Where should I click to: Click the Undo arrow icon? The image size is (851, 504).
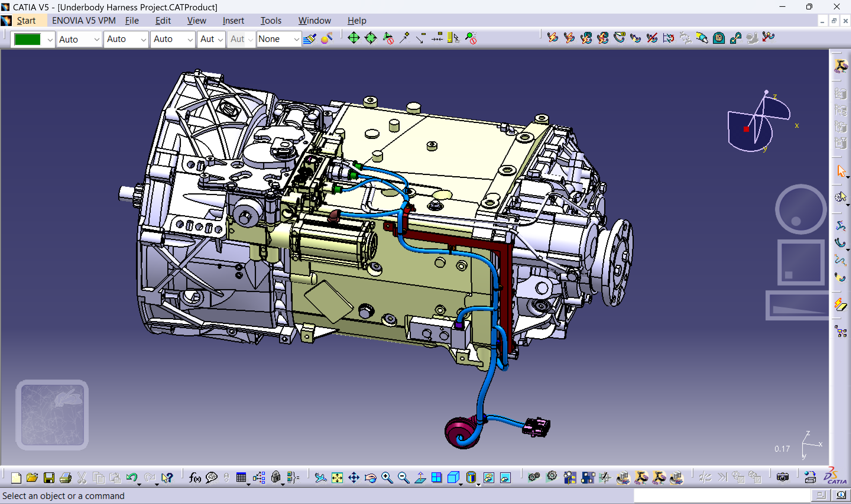132,477
